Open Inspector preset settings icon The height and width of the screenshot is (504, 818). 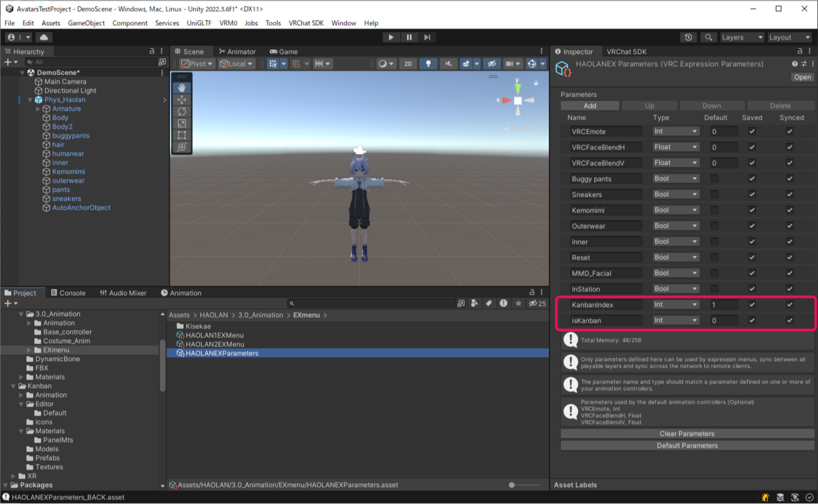[803, 64]
